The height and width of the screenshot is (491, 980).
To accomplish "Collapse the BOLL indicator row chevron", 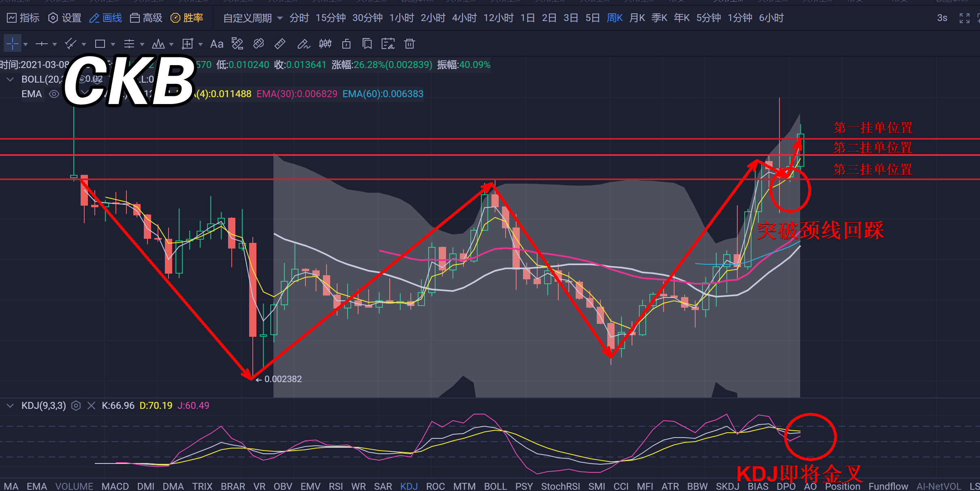I will [x=10, y=79].
